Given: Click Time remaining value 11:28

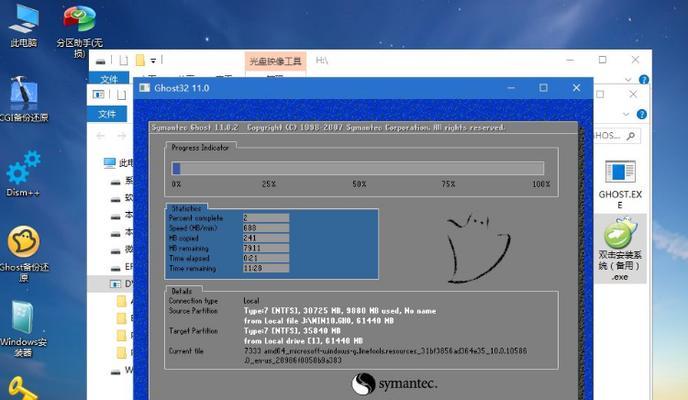Looking at the screenshot, I should coord(266,268).
